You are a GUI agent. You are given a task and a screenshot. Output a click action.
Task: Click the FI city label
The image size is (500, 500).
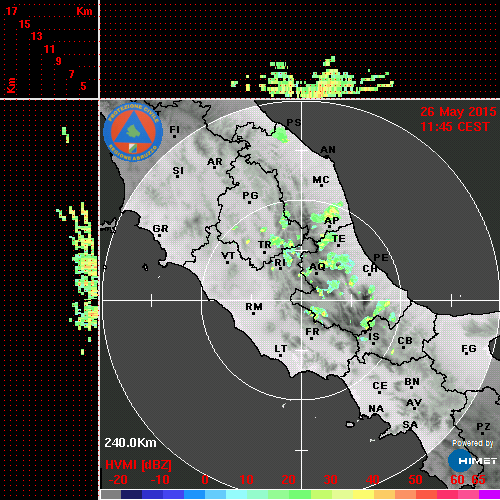[174, 129]
